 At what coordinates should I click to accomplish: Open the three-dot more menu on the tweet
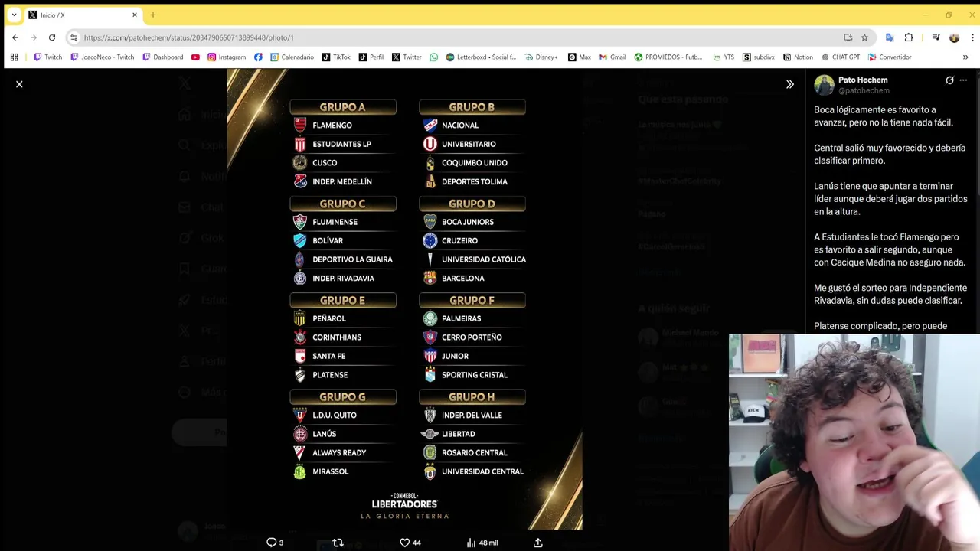964,80
